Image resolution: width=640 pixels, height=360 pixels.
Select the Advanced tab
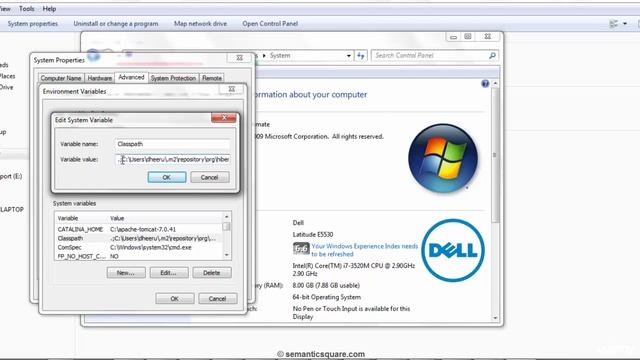point(131,77)
